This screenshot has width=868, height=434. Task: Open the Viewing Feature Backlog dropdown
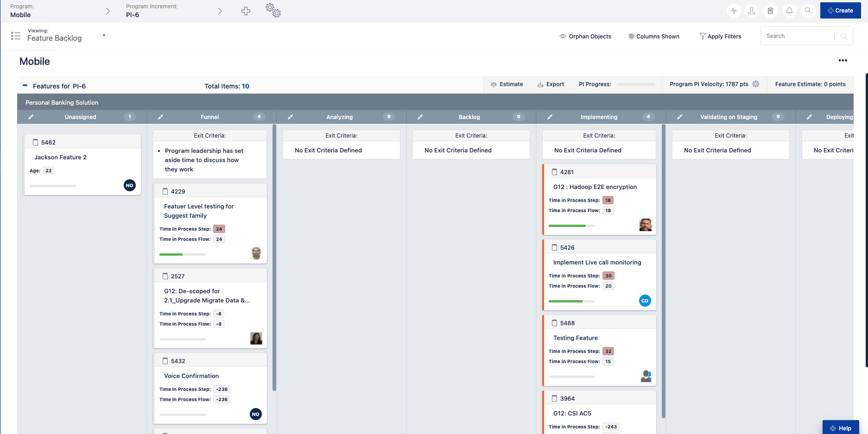104,35
